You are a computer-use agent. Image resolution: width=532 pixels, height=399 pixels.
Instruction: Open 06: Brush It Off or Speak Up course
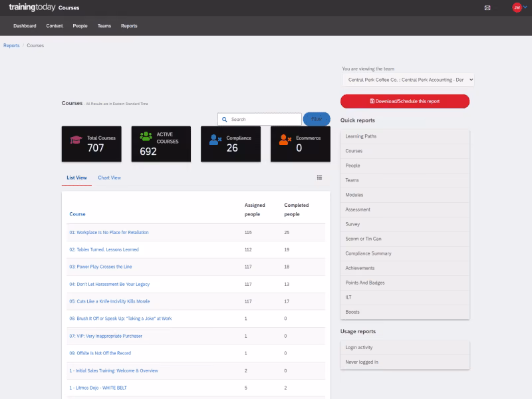point(120,319)
